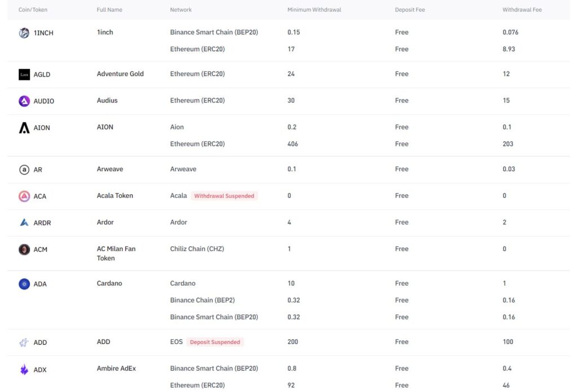Click the Withdrawal Suspended badge for Acala

pyautogui.click(x=224, y=196)
